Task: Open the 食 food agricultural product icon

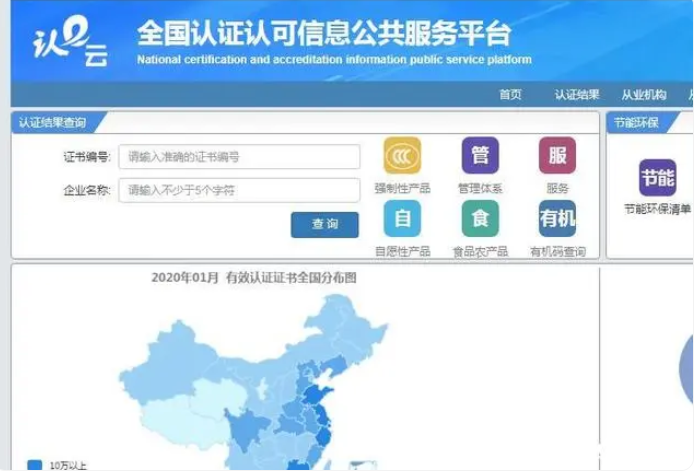Action: (480, 218)
